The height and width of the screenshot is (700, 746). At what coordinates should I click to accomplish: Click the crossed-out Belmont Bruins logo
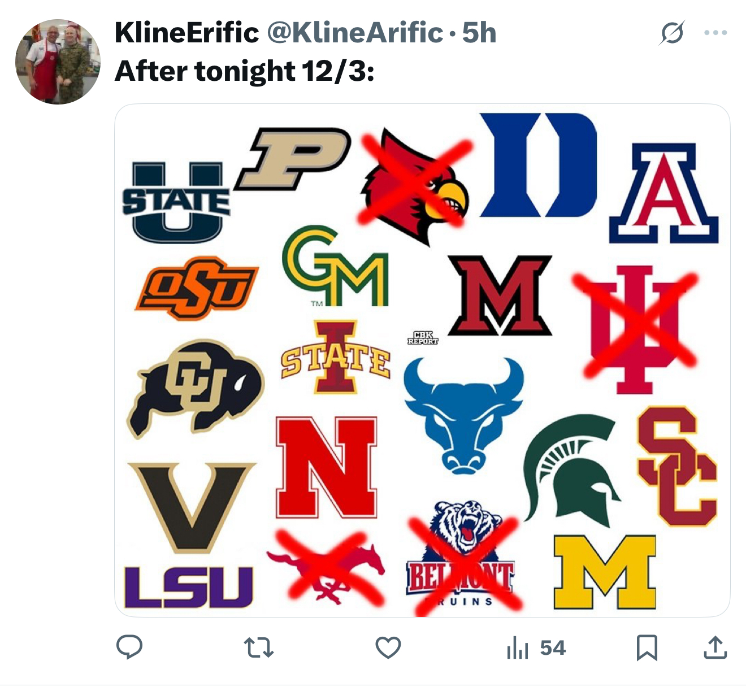click(x=461, y=559)
